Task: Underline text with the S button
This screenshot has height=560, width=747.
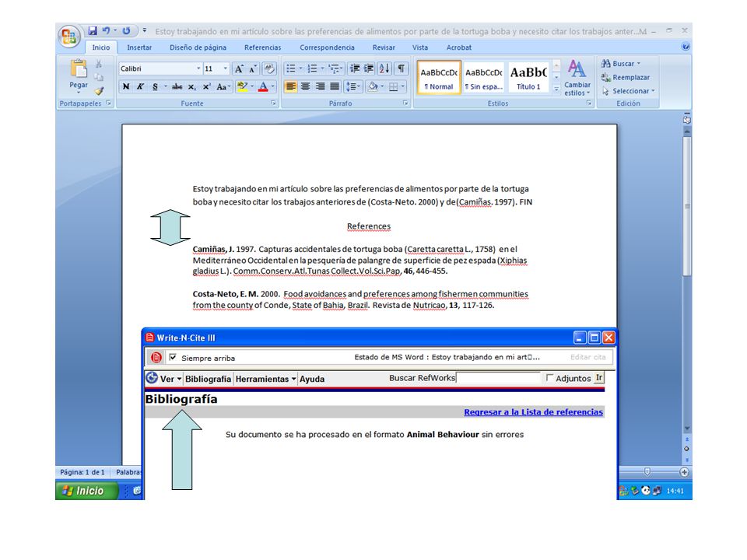Action: pyautogui.click(x=155, y=86)
